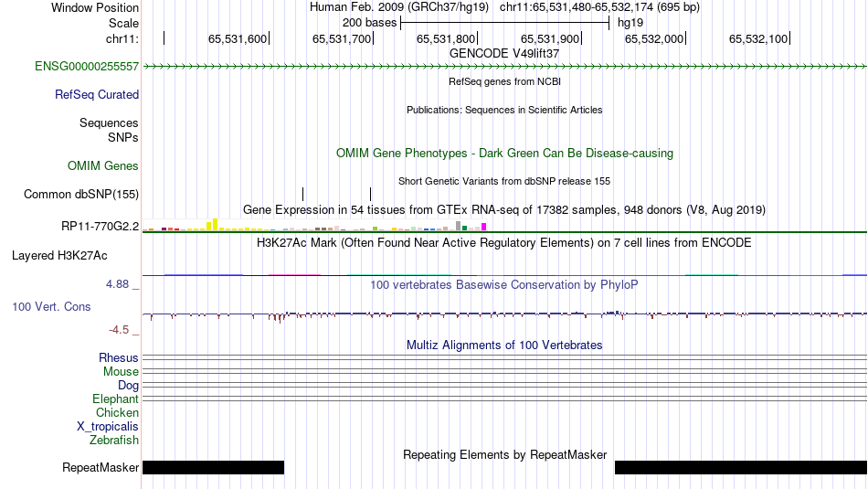Select the Elephant alignment row label
This screenshot has width=868, height=489.
[116, 399]
